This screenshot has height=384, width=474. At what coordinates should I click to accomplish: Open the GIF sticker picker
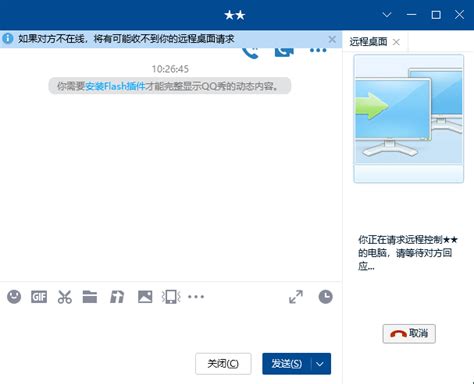39,297
